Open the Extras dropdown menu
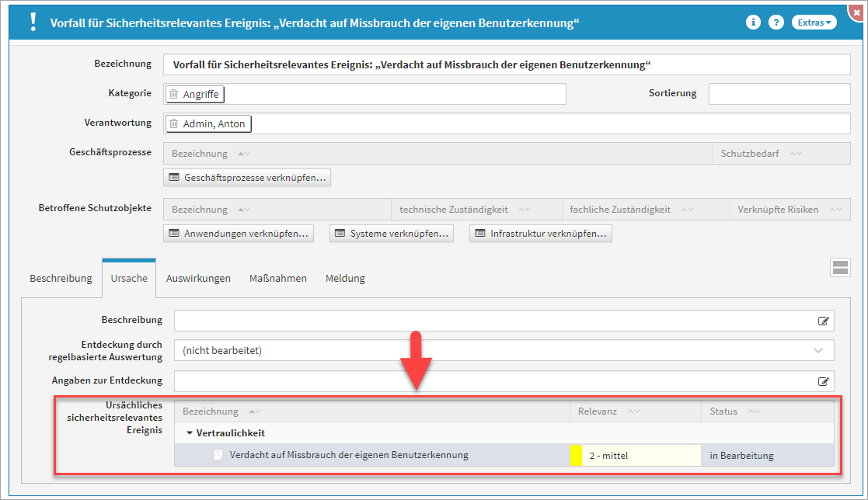The width and height of the screenshot is (868, 500). point(814,23)
